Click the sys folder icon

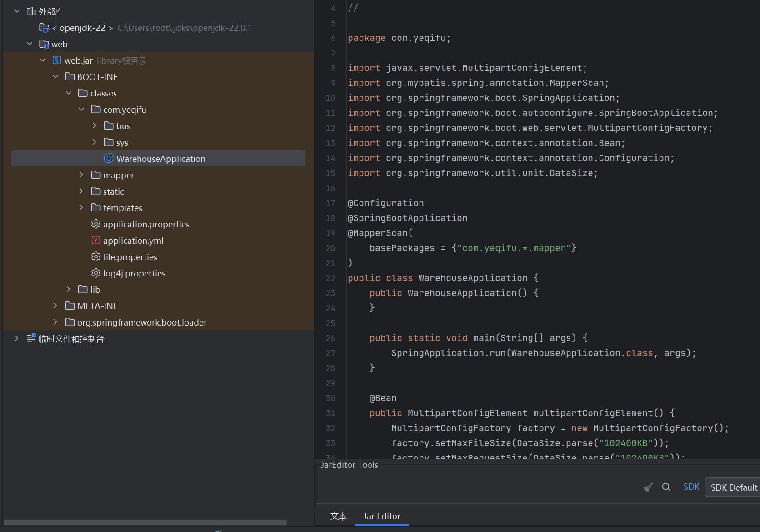[109, 142]
